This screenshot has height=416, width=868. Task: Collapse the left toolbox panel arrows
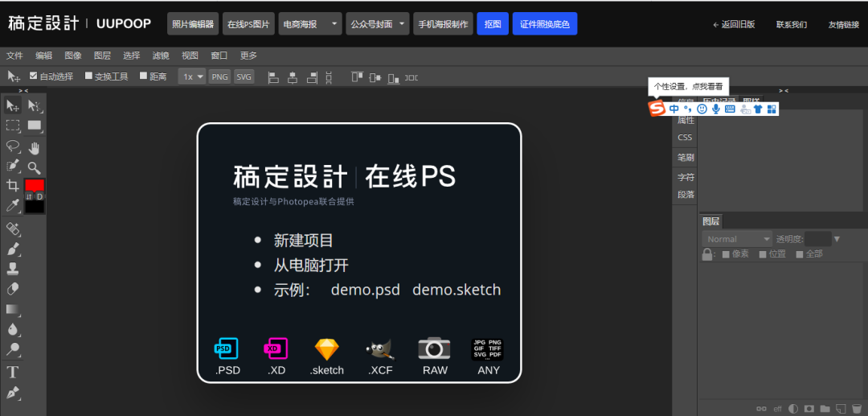pyautogui.click(x=23, y=90)
